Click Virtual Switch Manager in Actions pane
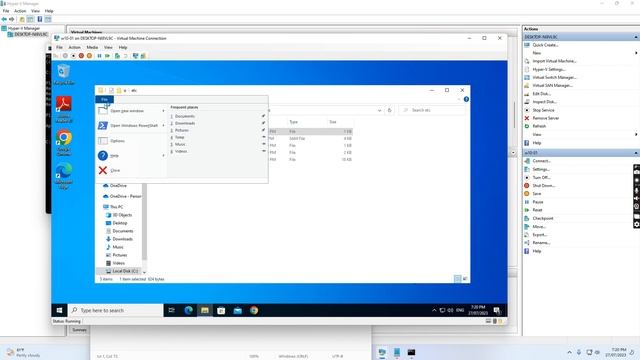This screenshot has width=640, height=360. tap(554, 77)
